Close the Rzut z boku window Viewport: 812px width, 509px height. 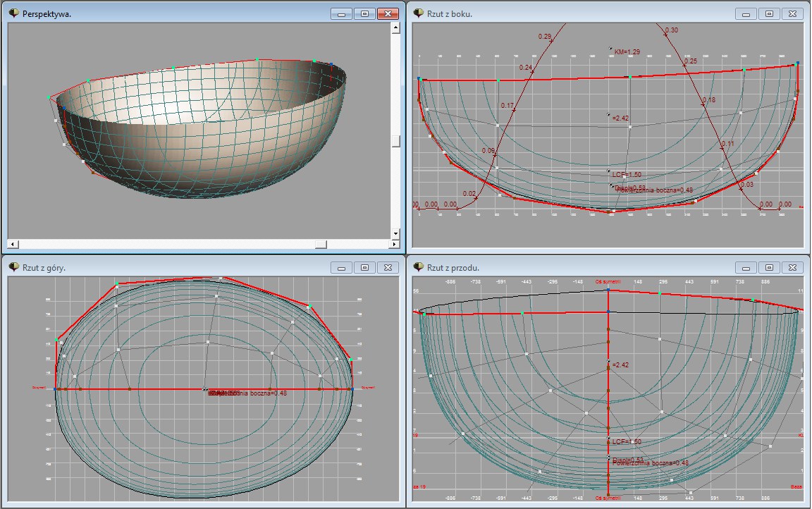(x=793, y=14)
